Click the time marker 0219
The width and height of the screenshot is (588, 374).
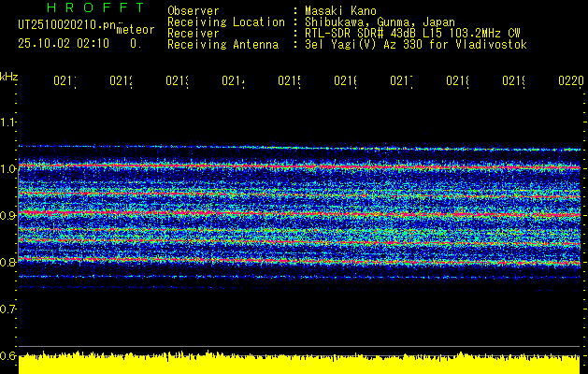click(514, 80)
